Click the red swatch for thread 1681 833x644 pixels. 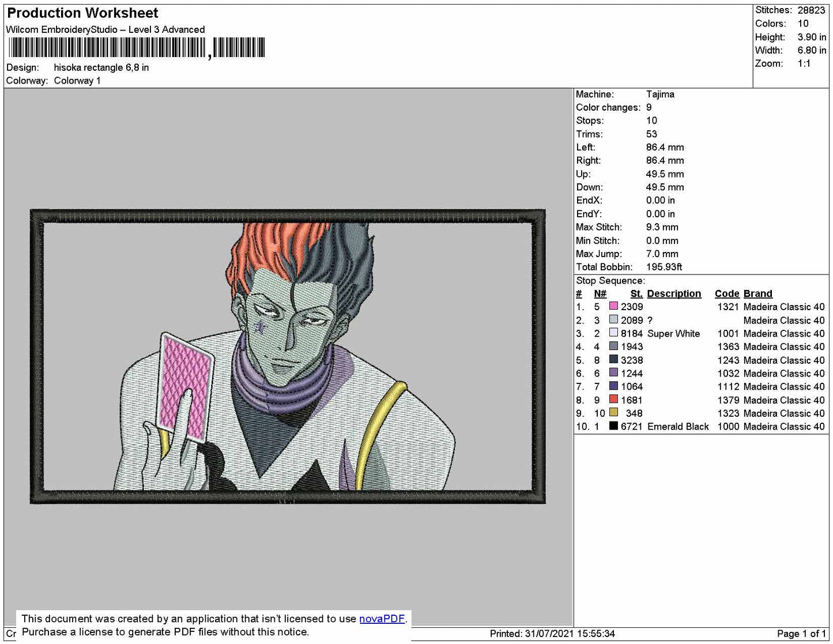[x=613, y=399]
